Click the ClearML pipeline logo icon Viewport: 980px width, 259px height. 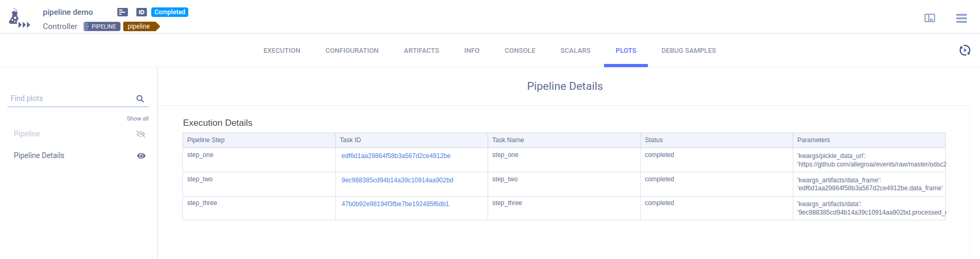click(18, 18)
